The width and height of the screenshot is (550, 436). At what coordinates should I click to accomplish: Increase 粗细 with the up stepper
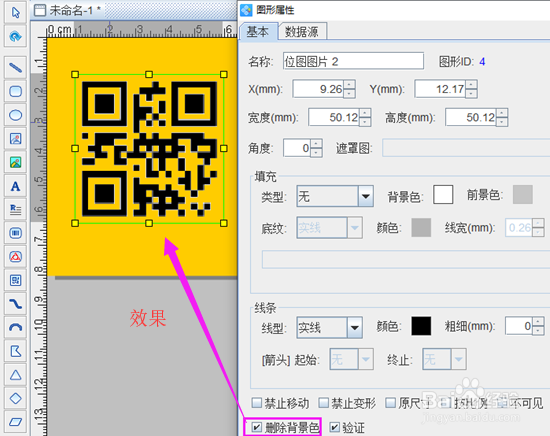tap(538, 322)
